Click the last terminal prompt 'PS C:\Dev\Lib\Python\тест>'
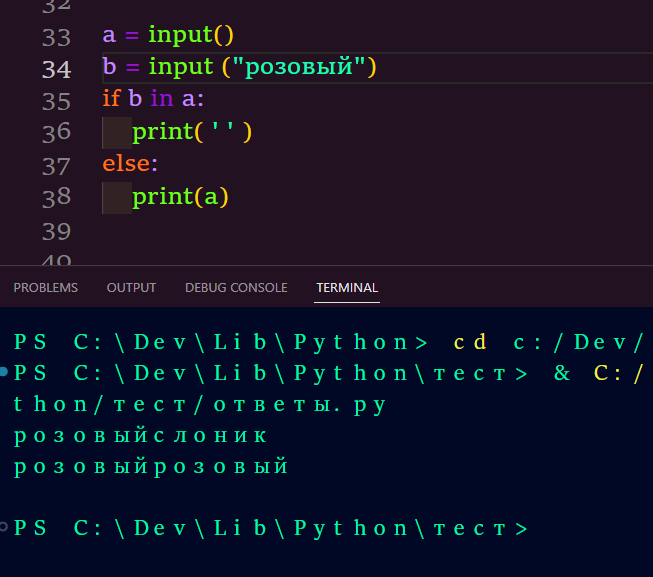653x577 pixels. click(x=271, y=528)
